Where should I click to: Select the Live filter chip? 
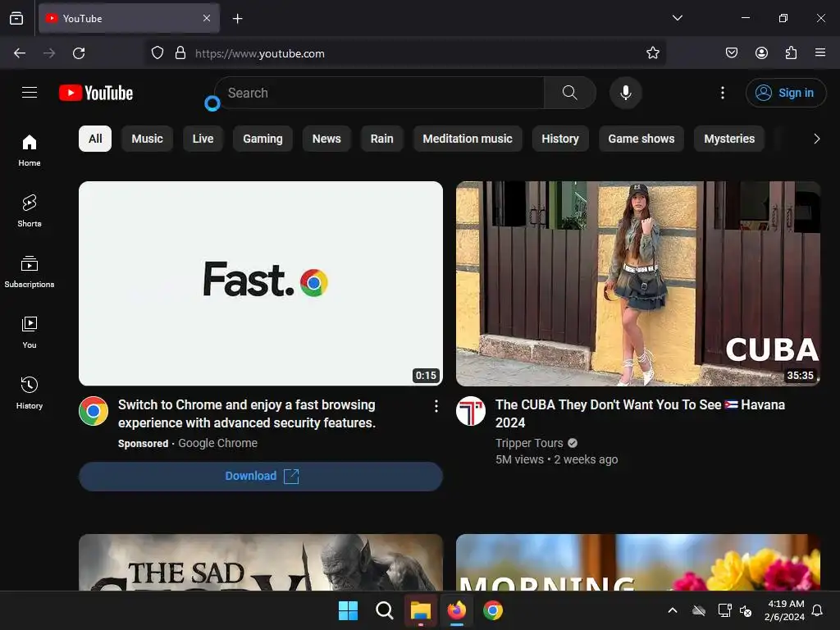tap(203, 139)
